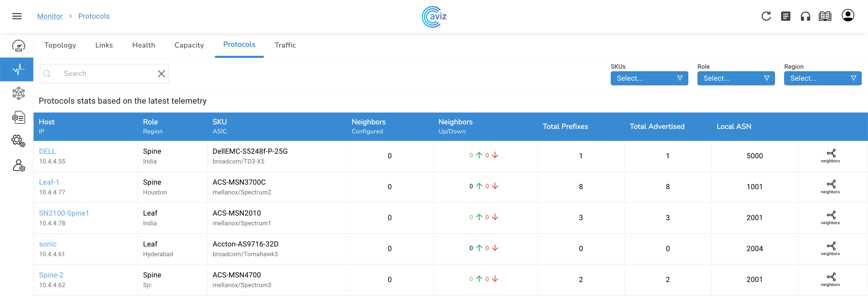The height and width of the screenshot is (296, 868).
Task: Show neighbors for DELL host
Action: tap(830, 156)
